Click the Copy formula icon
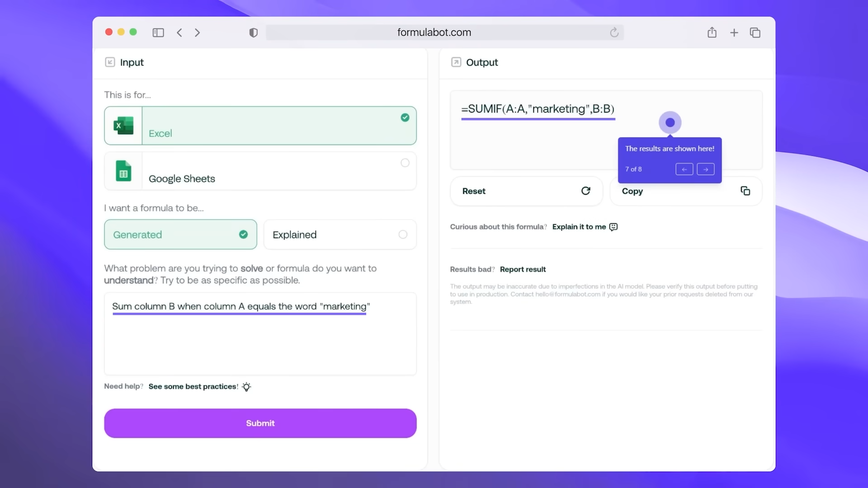This screenshot has height=488, width=868. pos(745,191)
